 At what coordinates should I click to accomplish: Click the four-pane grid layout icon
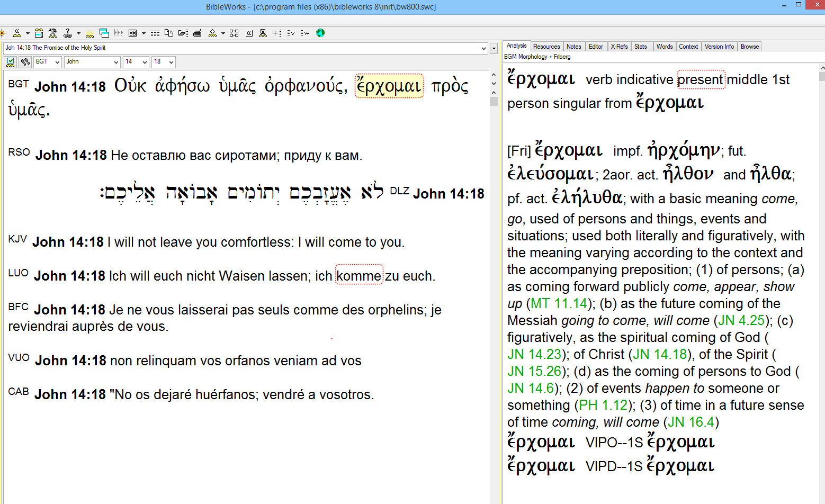click(133, 33)
